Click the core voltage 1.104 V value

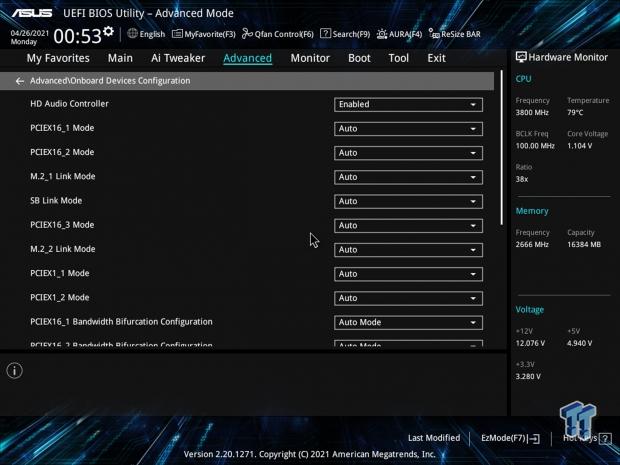[x=579, y=146]
